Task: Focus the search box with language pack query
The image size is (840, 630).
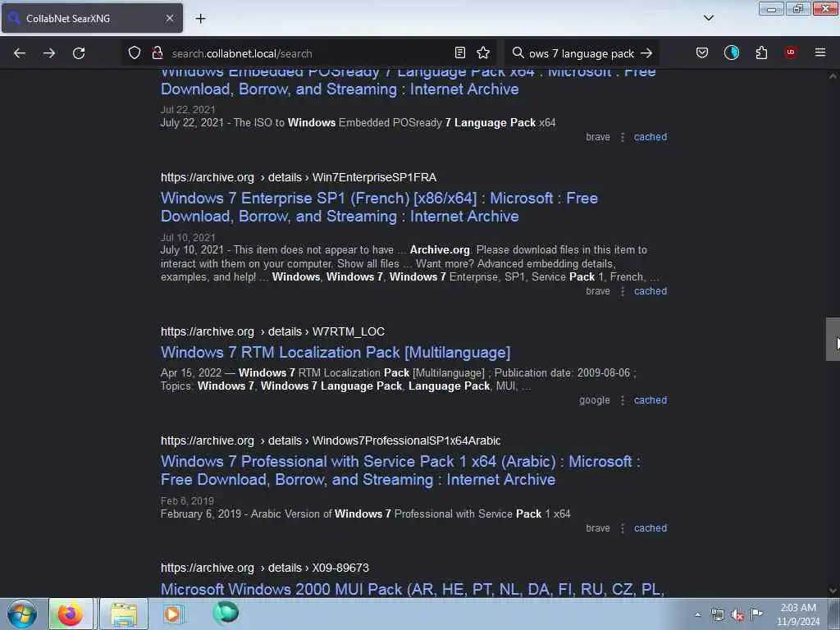Action: point(582,53)
